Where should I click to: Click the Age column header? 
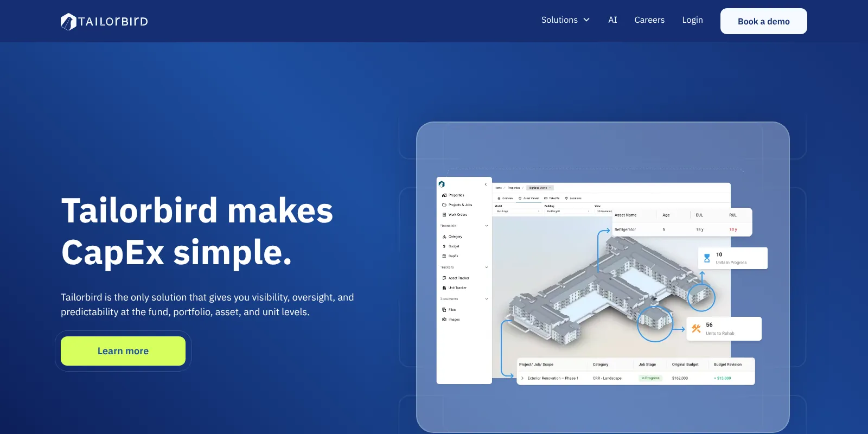666,215
